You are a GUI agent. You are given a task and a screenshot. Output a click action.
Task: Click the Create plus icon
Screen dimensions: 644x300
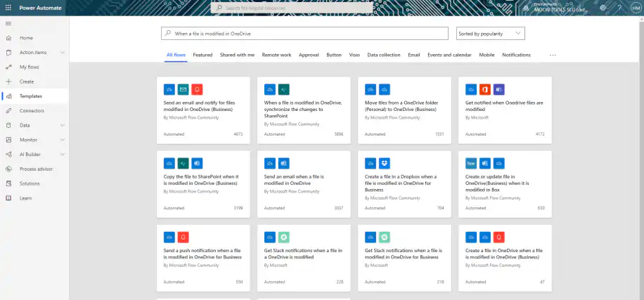8,81
